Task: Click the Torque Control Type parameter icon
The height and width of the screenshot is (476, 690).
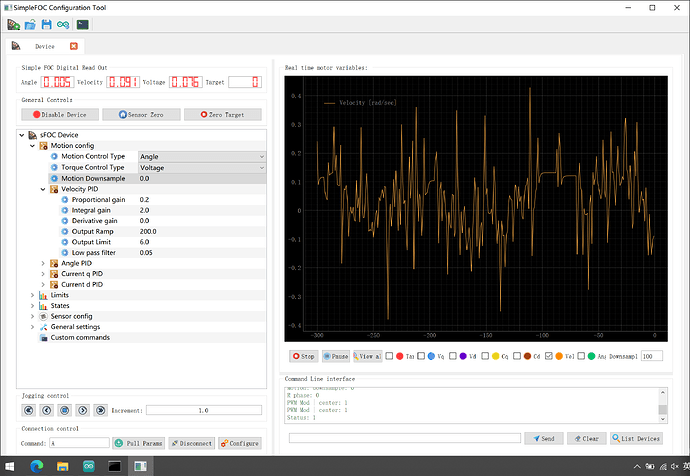Action: pyautogui.click(x=54, y=167)
